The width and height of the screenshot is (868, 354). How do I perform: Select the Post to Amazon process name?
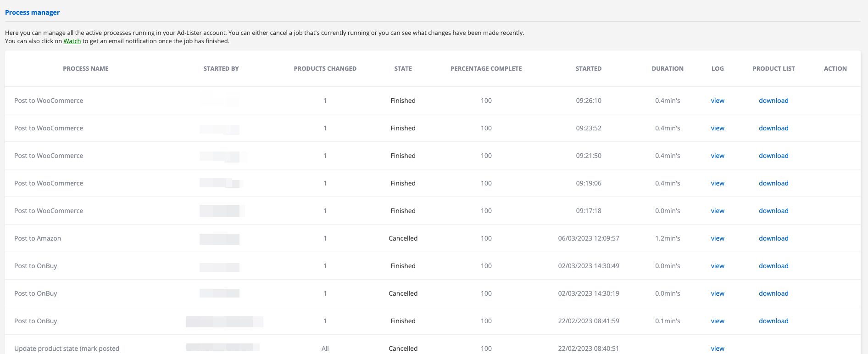[x=38, y=238]
